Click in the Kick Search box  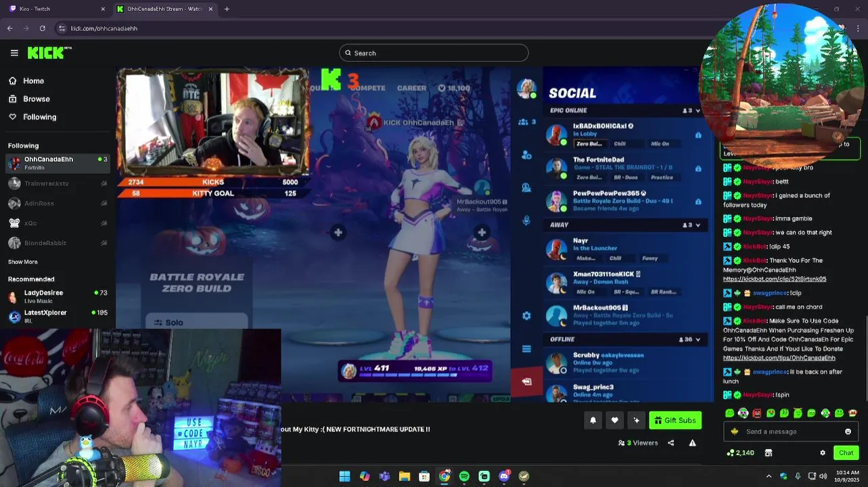[434, 53]
